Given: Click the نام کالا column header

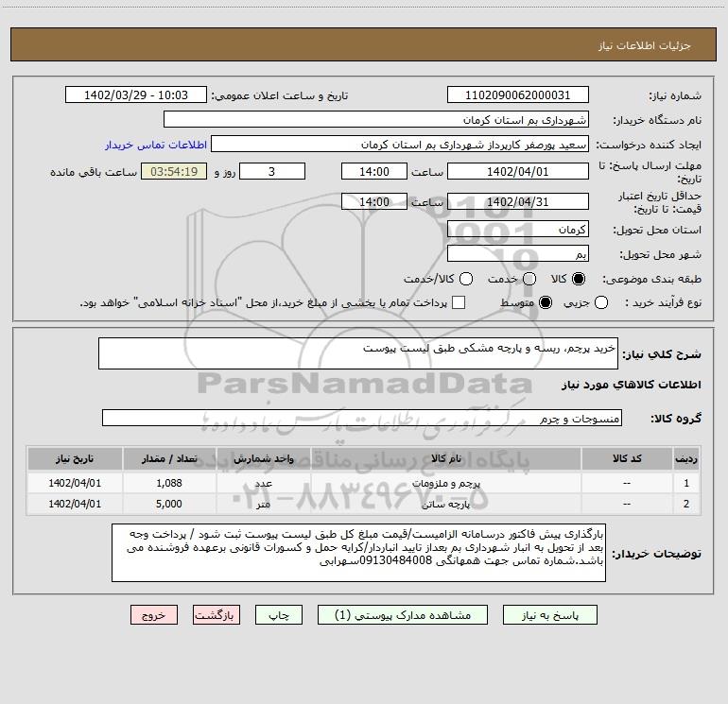Looking at the screenshot, I should (x=445, y=458).
